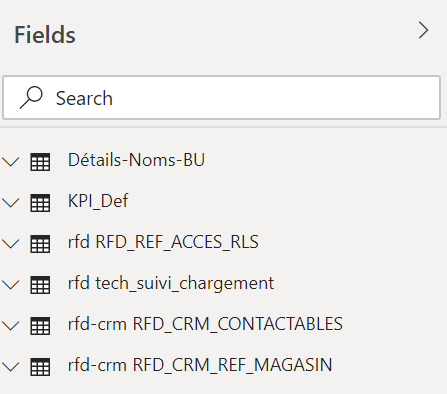Click the table icon beside KPI_Def

tap(40, 203)
